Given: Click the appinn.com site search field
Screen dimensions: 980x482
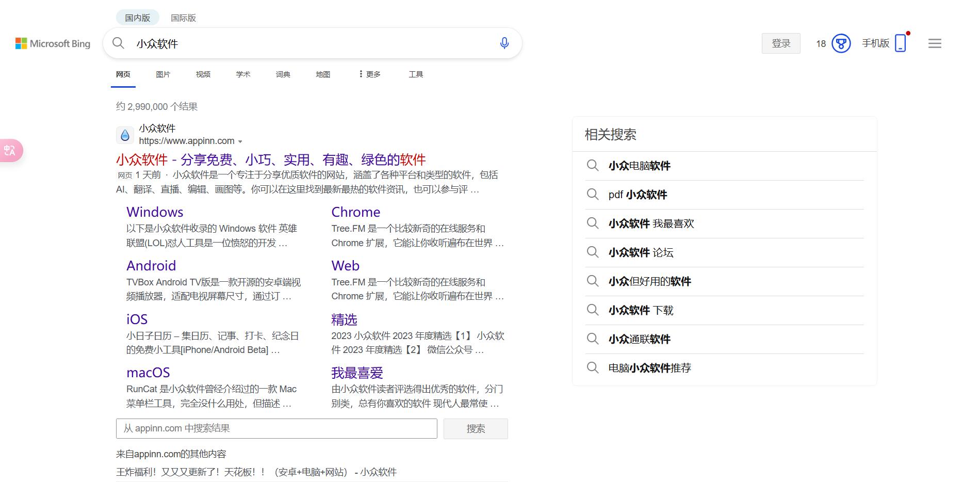Looking at the screenshot, I should pyautogui.click(x=276, y=428).
